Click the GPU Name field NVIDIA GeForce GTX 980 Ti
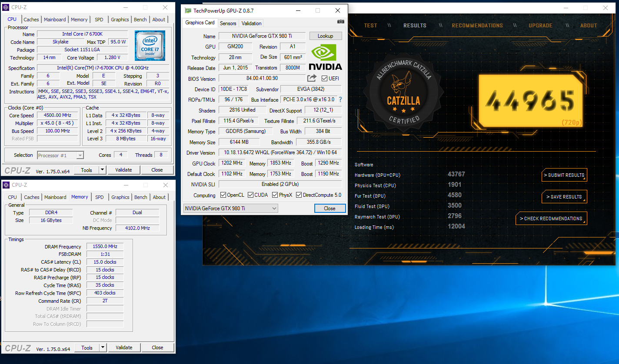Viewport: 619px width, 364px height. click(262, 36)
